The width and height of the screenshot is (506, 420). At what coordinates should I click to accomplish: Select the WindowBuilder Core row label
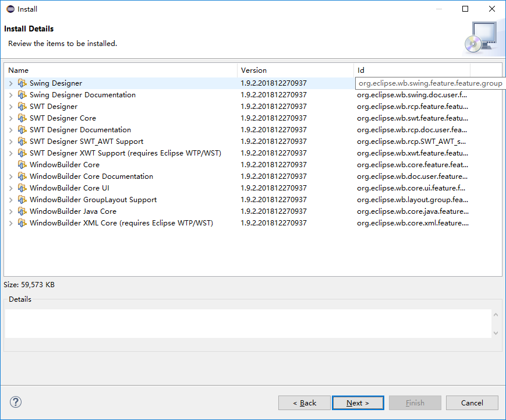coord(65,165)
